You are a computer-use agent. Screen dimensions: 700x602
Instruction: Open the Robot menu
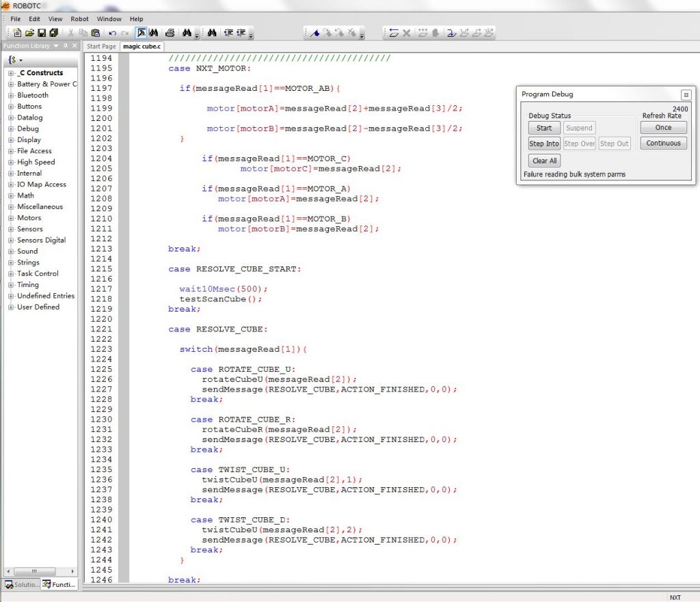[x=79, y=19]
